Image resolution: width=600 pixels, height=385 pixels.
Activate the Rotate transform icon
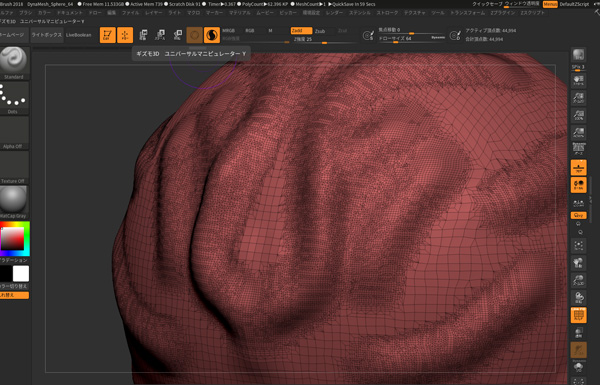point(178,35)
